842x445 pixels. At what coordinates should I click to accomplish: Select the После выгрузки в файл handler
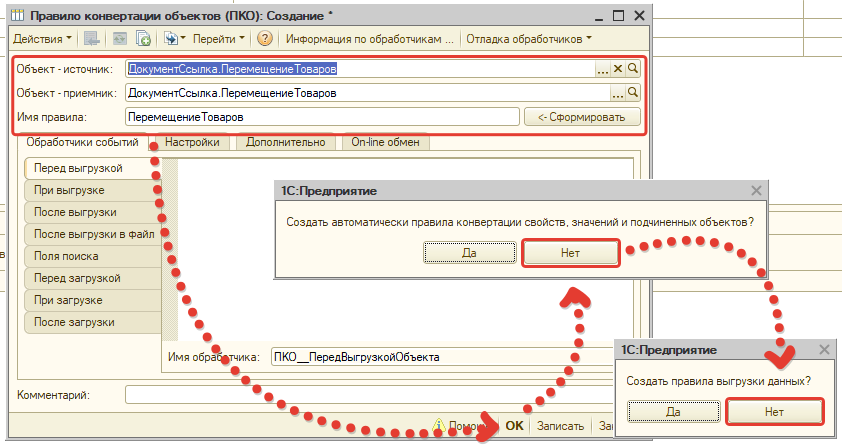(x=92, y=235)
